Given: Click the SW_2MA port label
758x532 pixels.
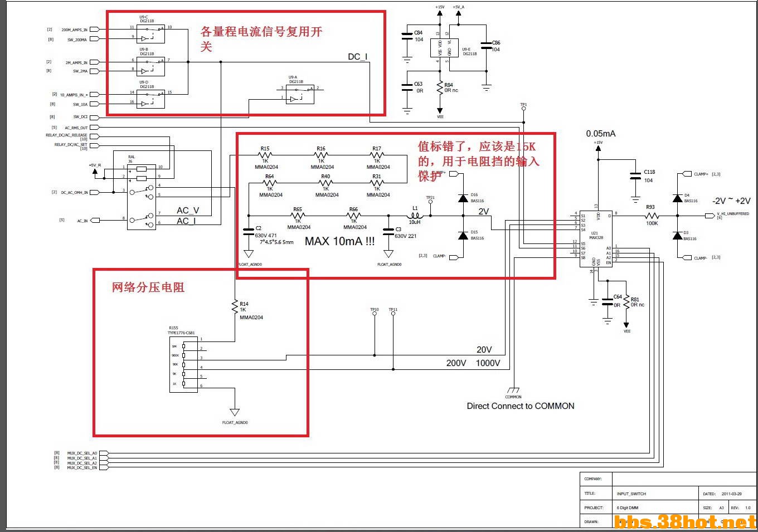Looking at the screenshot, I should [x=80, y=71].
